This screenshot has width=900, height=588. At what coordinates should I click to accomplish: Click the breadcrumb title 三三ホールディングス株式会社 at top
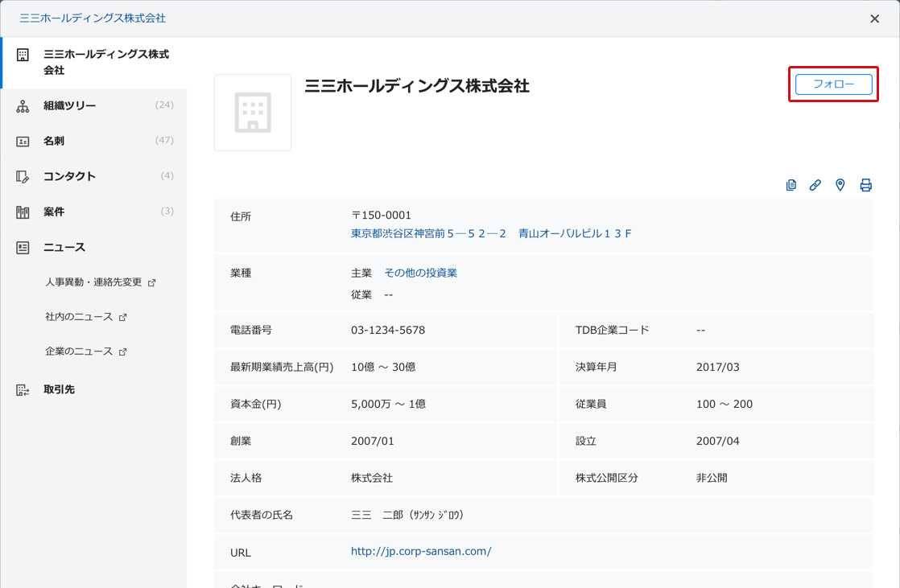pos(93,19)
